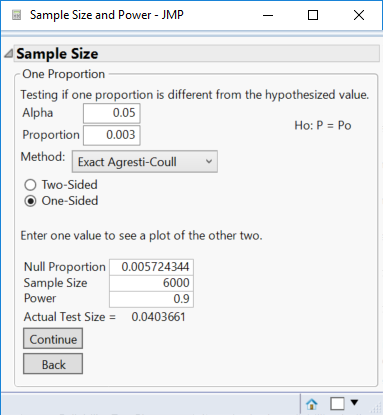Open the home window icon in status bar
The image size is (383, 415).
coord(312,404)
